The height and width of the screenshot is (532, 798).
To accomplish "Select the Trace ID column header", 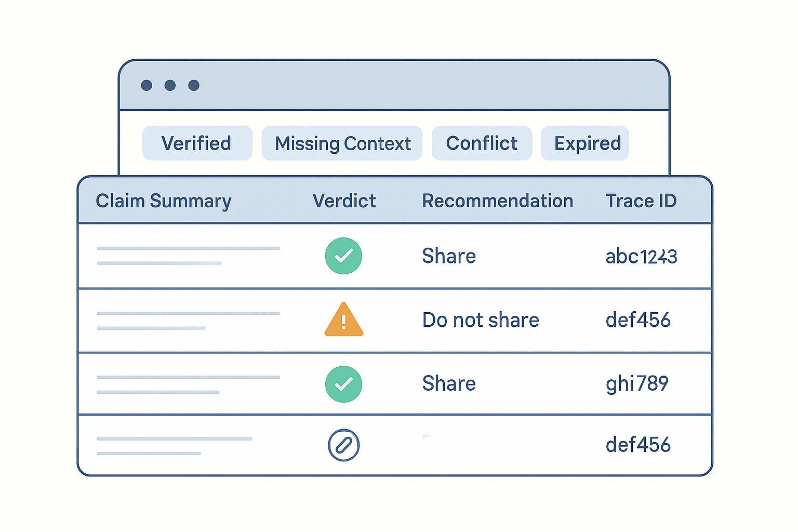I will click(x=641, y=201).
